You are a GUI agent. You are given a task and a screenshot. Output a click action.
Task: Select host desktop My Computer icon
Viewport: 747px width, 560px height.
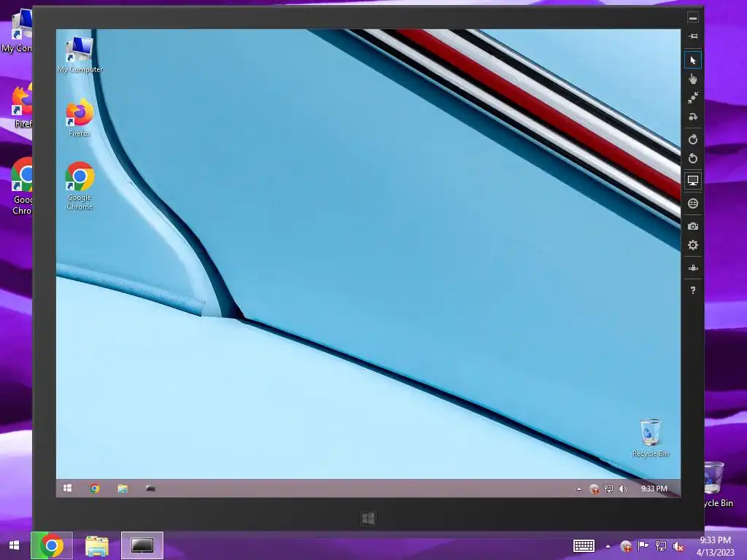coord(18,31)
